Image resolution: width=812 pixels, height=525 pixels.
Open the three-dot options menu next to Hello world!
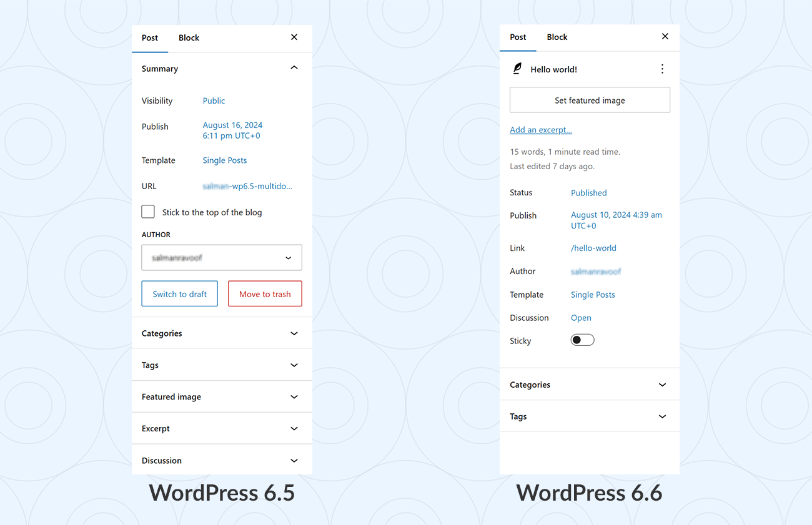pyautogui.click(x=662, y=69)
